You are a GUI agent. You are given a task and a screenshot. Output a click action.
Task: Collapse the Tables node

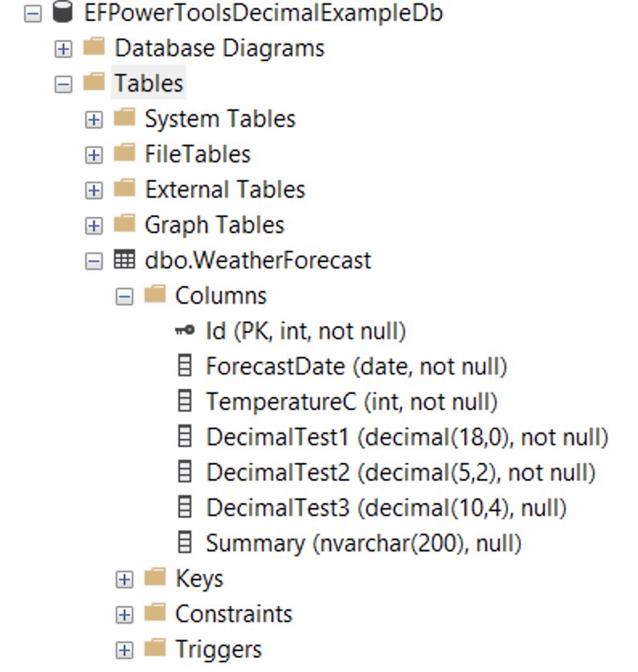(63, 83)
